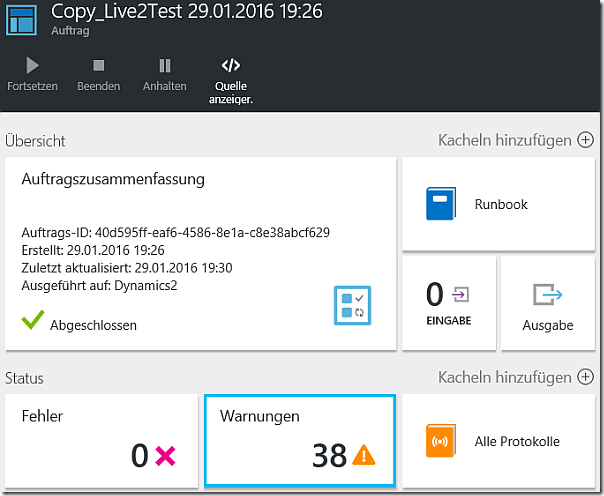Click the Fortsetzen play icon
The height and width of the screenshot is (496, 604).
coord(33,66)
